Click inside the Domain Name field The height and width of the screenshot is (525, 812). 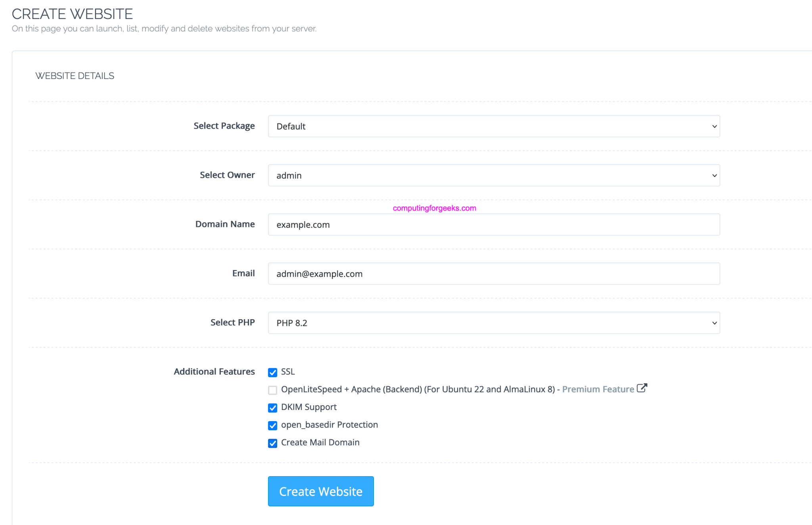coord(493,224)
